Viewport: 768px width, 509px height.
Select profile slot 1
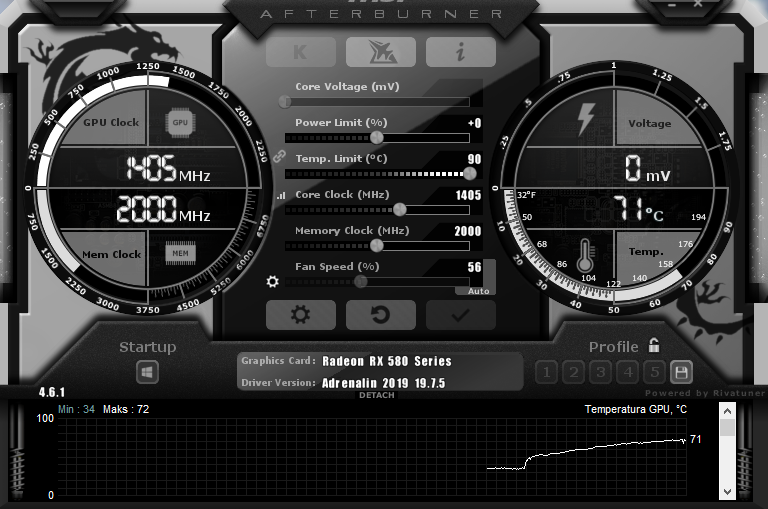coord(547,372)
